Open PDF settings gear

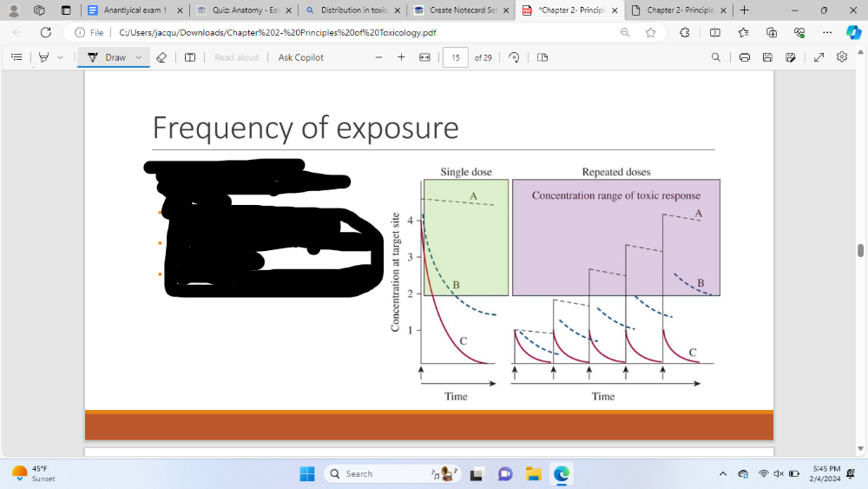point(841,57)
